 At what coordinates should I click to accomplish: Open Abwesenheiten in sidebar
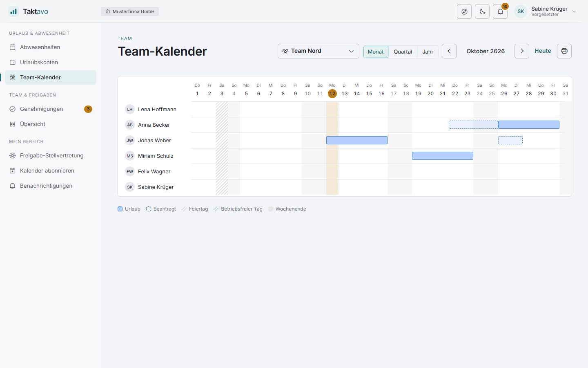point(51,47)
